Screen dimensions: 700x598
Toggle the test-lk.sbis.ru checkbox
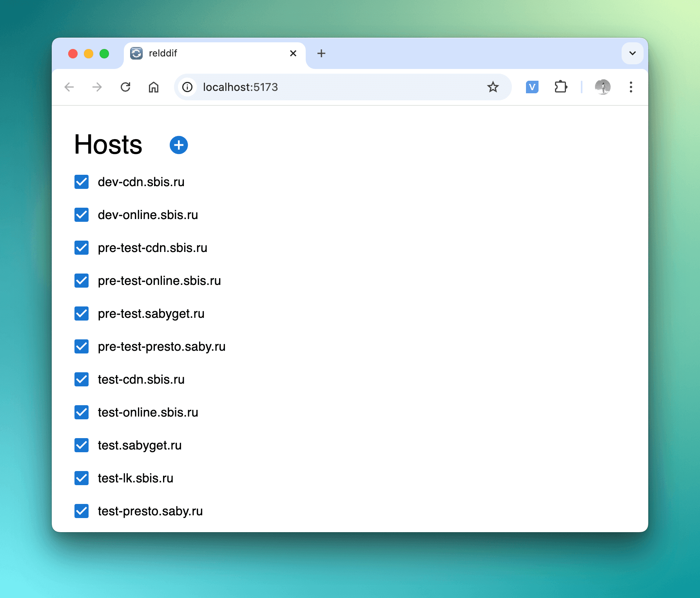coord(82,478)
